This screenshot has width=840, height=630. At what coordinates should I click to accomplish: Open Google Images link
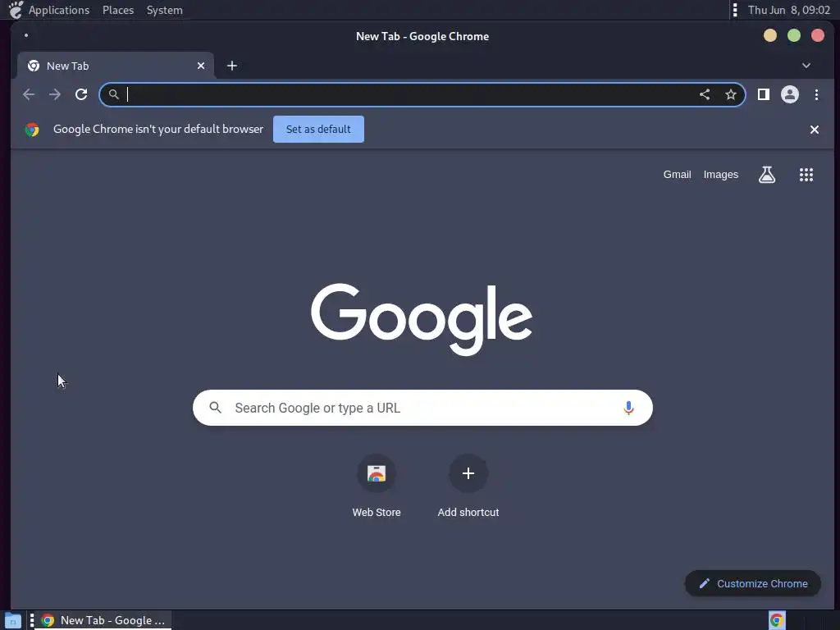point(720,175)
